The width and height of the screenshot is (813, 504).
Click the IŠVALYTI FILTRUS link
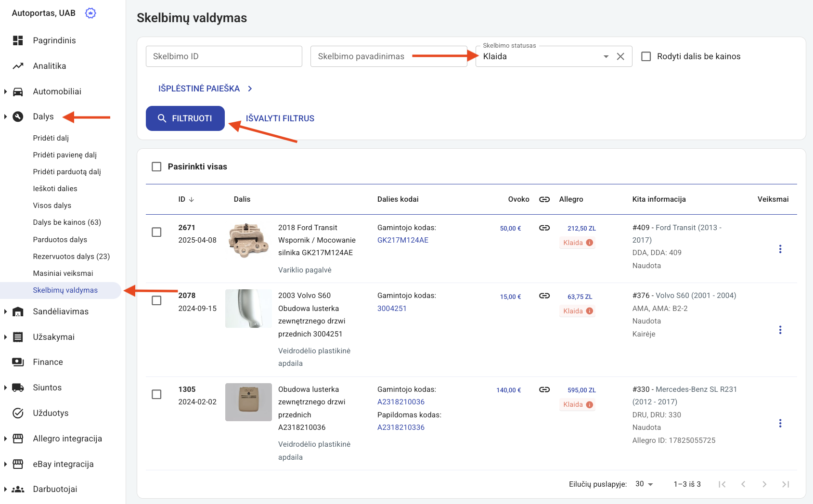(x=280, y=118)
